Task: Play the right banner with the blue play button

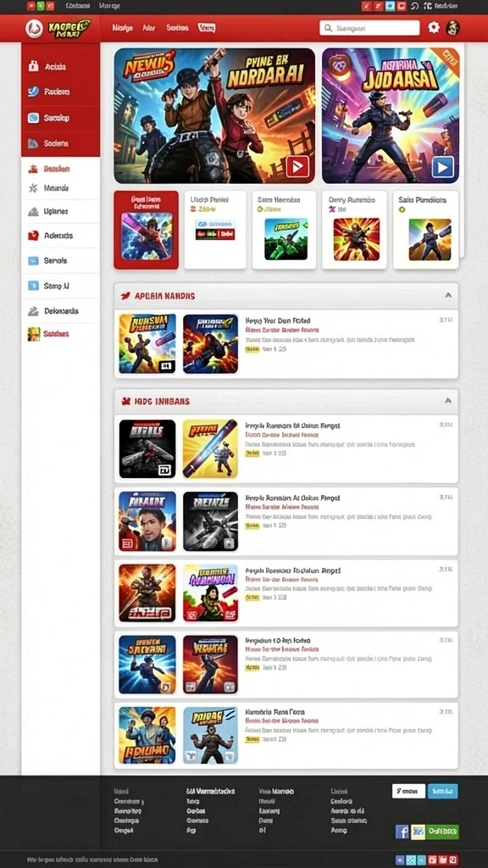Action: click(442, 167)
